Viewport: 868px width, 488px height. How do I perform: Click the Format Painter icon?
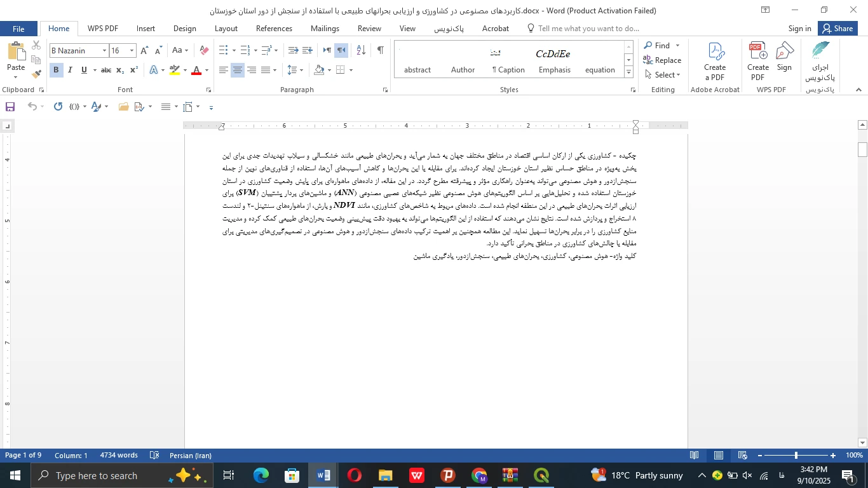point(36,74)
